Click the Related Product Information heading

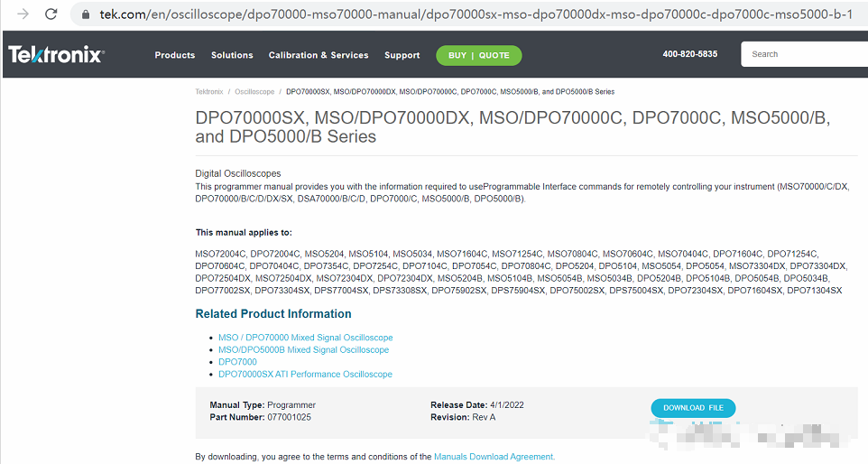(273, 314)
